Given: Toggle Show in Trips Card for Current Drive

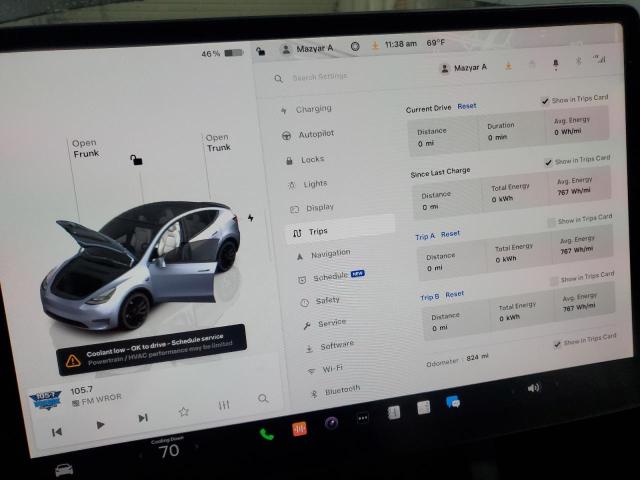Looking at the screenshot, I should tap(545, 100).
